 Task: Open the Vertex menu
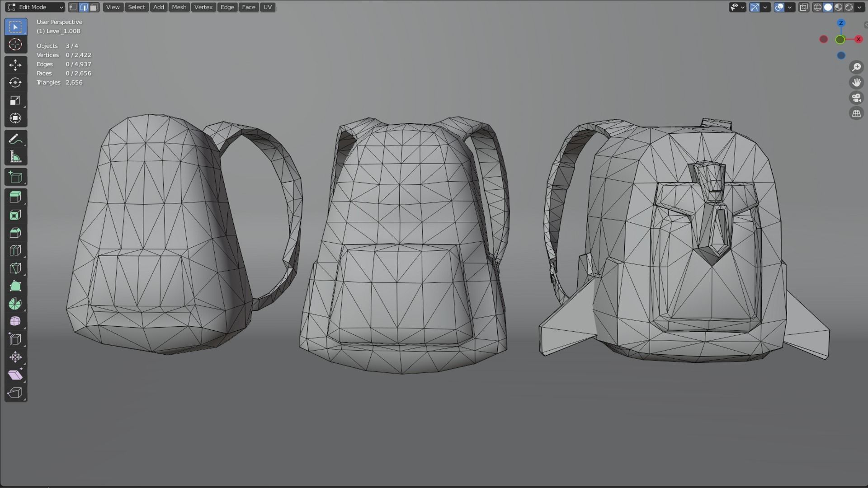click(x=203, y=7)
